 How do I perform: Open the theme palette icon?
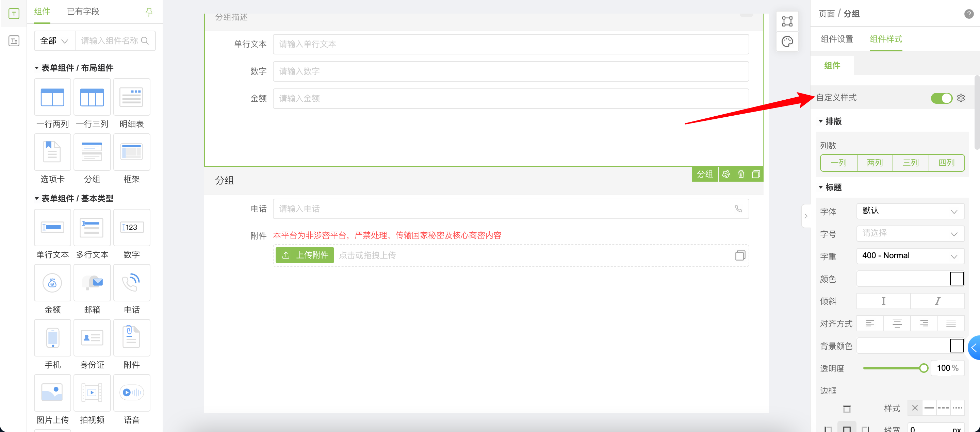click(787, 41)
